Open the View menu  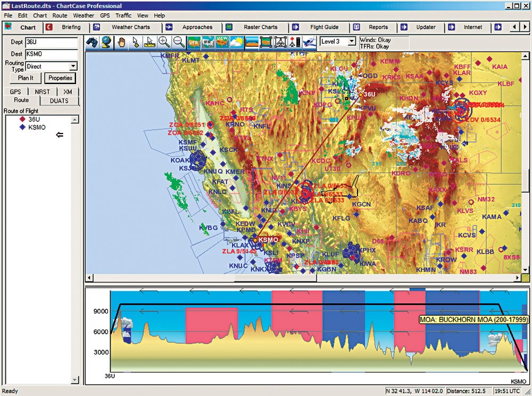(143, 15)
